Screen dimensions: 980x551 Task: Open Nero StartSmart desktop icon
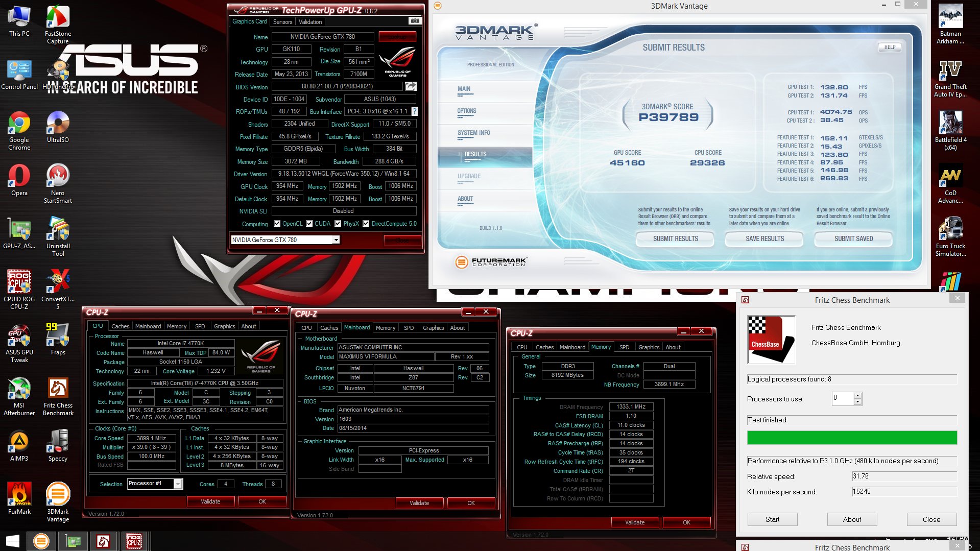[58, 183]
